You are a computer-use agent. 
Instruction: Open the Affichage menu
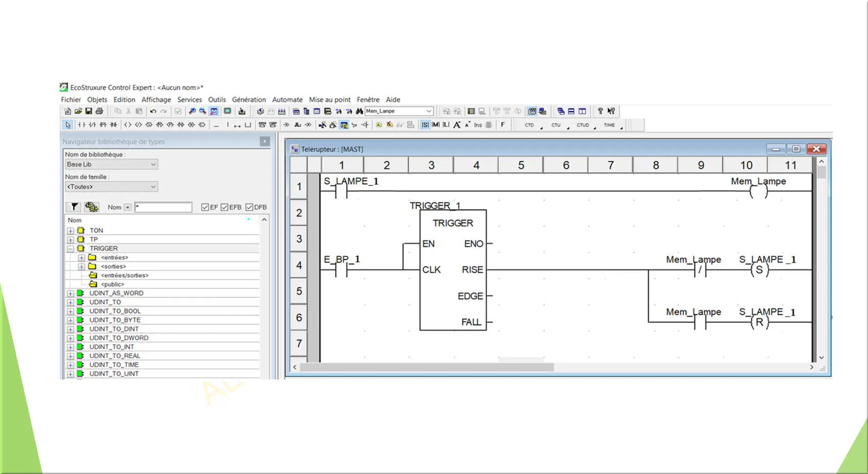pyautogui.click(x=156, y=99)
